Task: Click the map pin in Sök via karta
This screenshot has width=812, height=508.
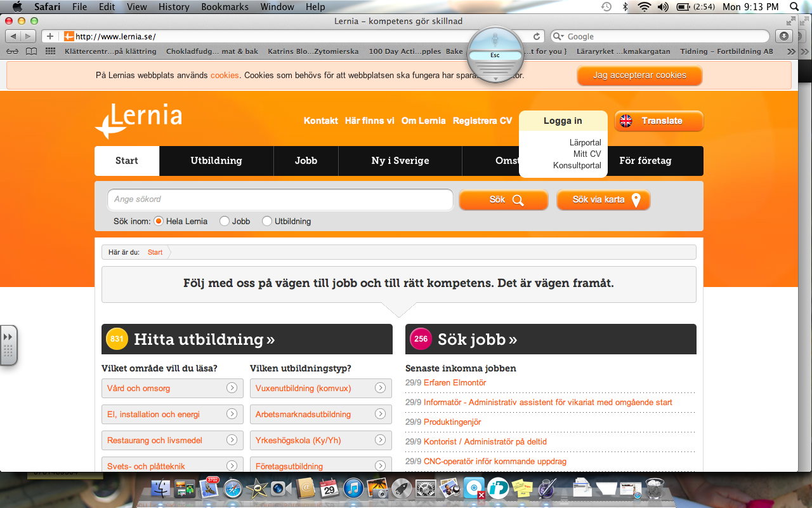Action: [636, 200]
